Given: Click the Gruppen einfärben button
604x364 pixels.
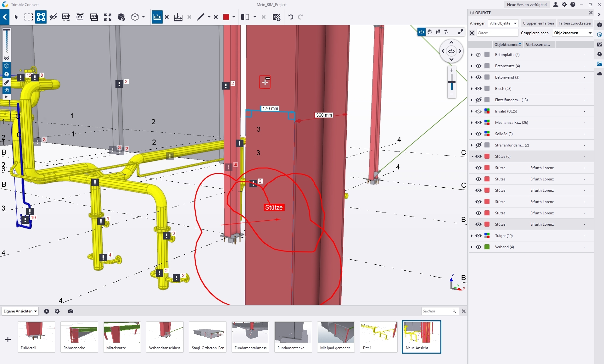Looking at the screenshot, I should coord(538,23).
